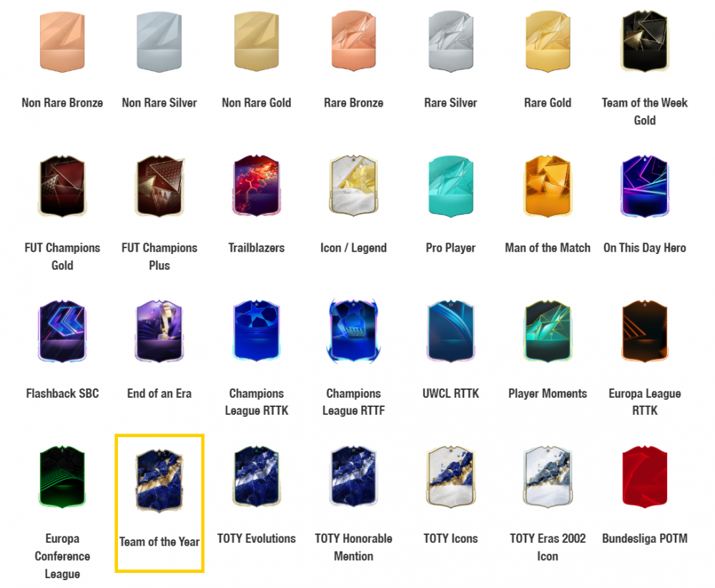This screenshot has width=715, height=588.
Task: Select the On This Day Hero card
Action: coord(645,186)
